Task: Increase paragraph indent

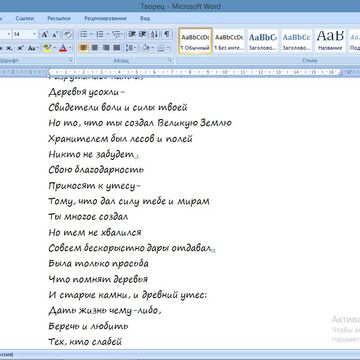Action: point(143,34)
